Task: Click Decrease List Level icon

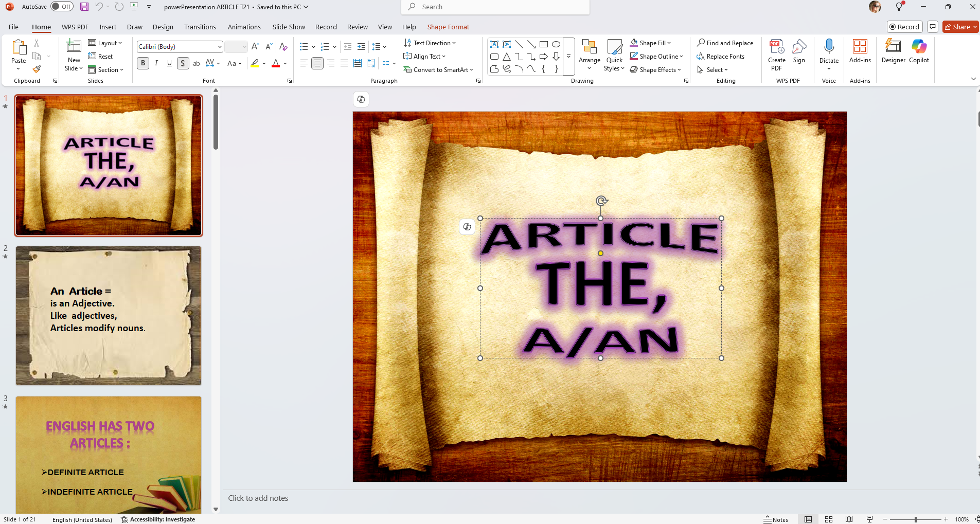Action: coord(348,47)
